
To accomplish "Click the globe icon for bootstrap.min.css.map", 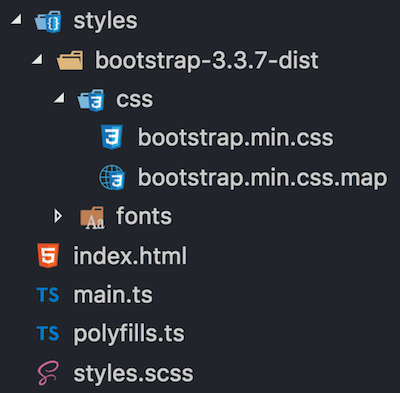I will (x=112, y=177).
